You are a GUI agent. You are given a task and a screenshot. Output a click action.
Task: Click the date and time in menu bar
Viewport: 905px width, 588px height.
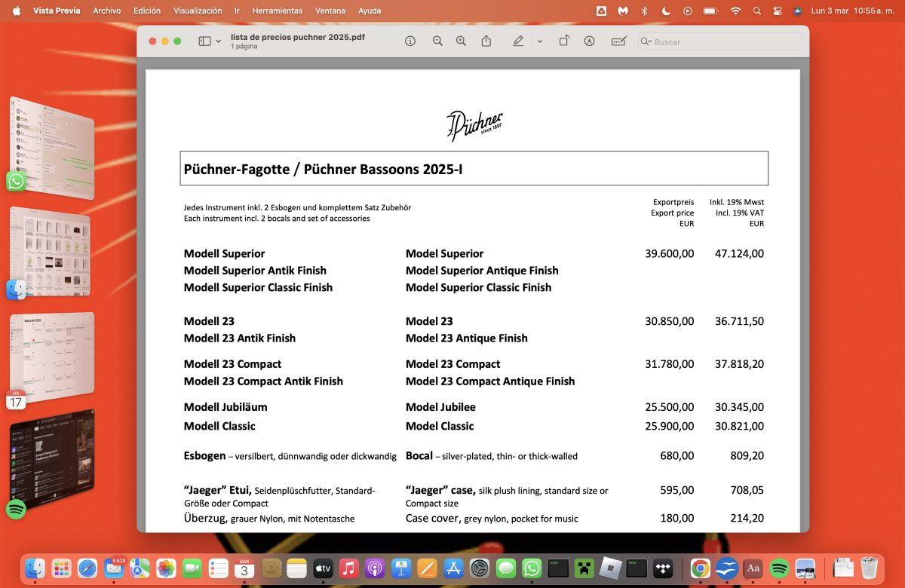(x=852, y=11)
